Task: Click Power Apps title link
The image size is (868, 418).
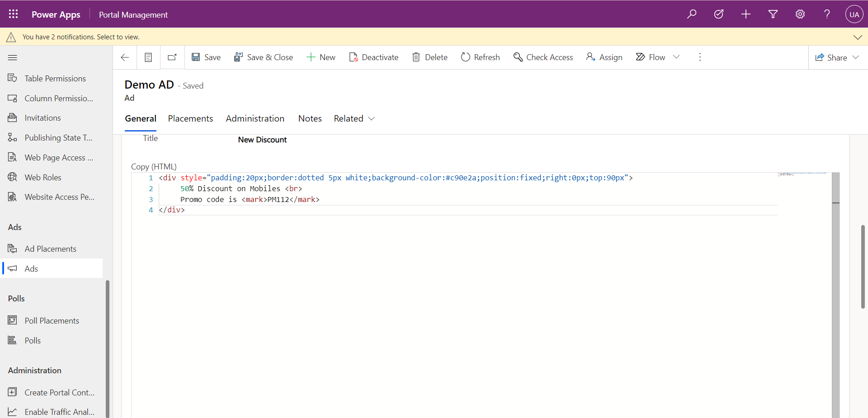Action: coord(56,14)
